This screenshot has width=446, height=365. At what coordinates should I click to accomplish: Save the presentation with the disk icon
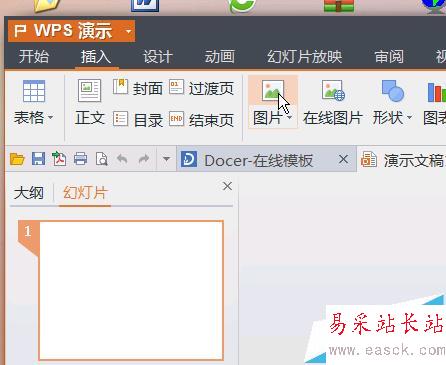(38, 159)
